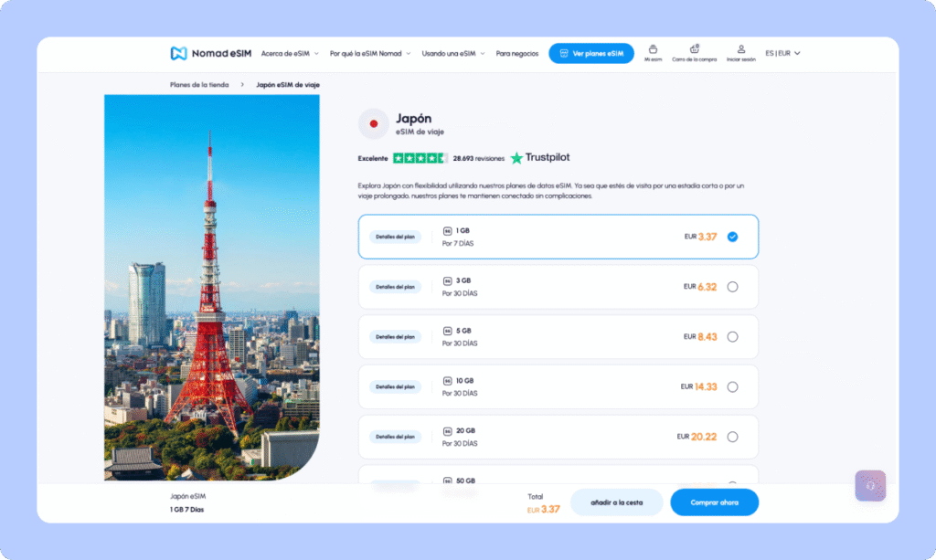This screenshot has height=560, width=936.
Task: Open the Usando una eSIM menu
Action: tap(453, 54)
